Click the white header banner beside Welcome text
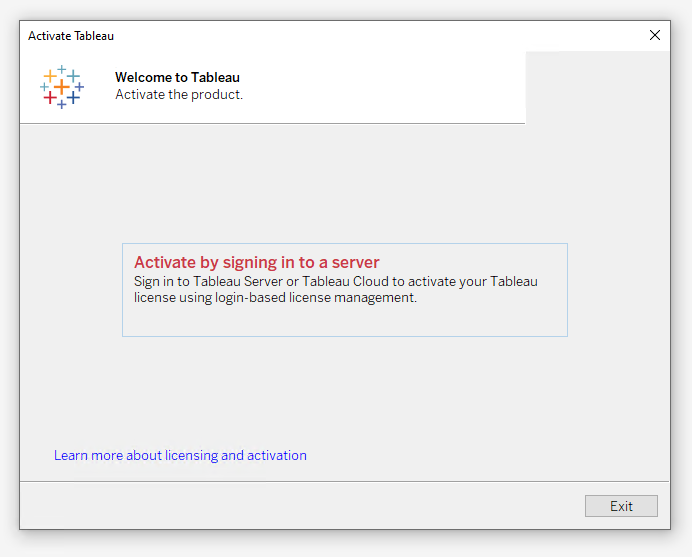 pyautogui.click(x=384, y=87)
